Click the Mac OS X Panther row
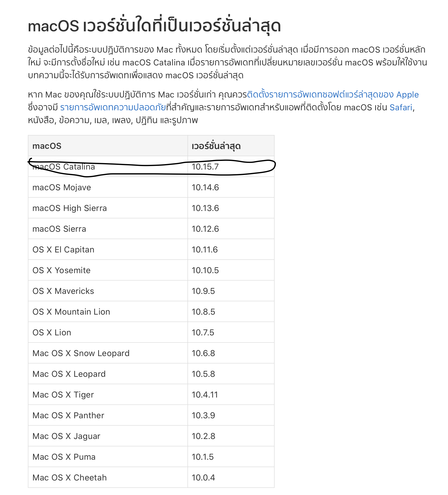Viewport: 448px width, 495px height. pyautogui.click(x=151, y=415)
